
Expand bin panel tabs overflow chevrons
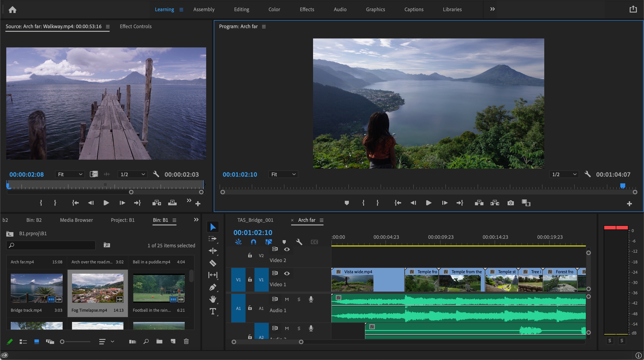pyautogui.click(x=196, y=220)
